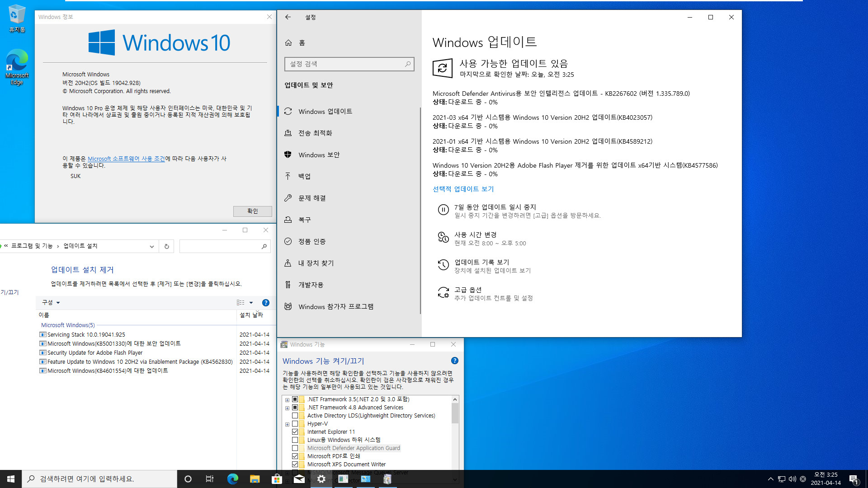Open Microsoft Store from taskbar
The image size is (868, 488).
click(x=277, y=479)
